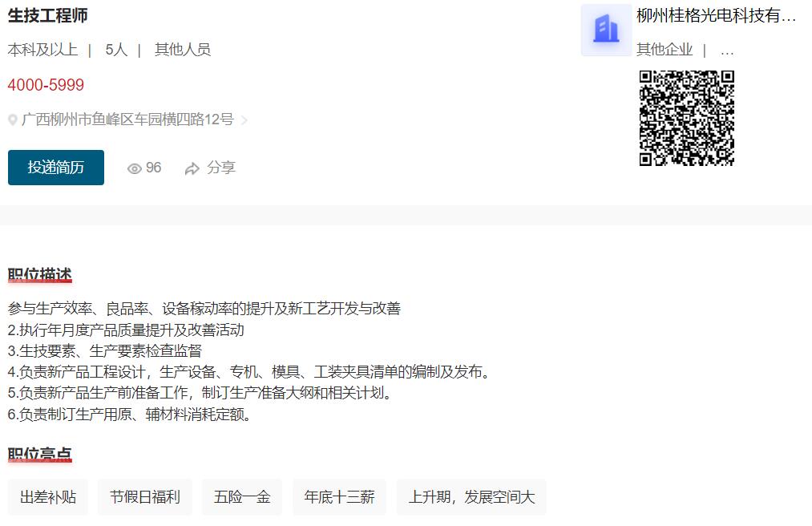Screen dimensions: 812x526
Task: Open the QR code image
Action: point(687,118)
